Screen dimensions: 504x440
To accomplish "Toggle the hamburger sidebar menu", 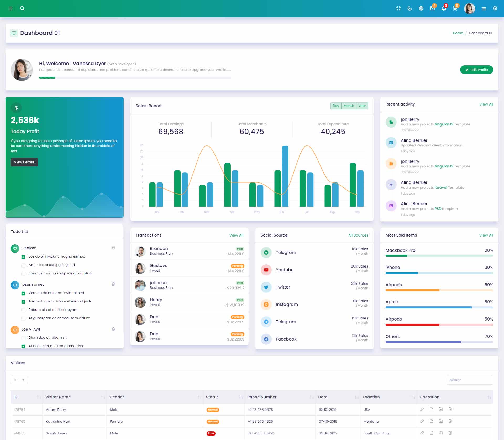I will click(x=11, y=8).
